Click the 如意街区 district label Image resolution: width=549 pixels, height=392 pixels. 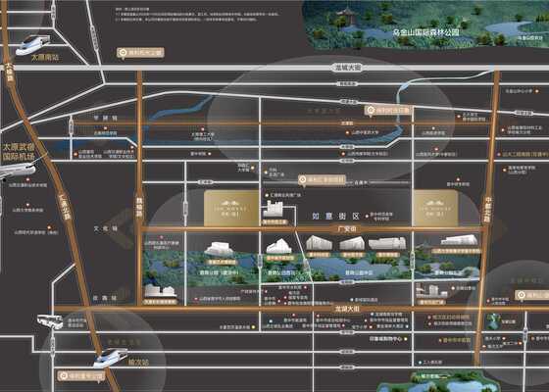pos(335,217)
